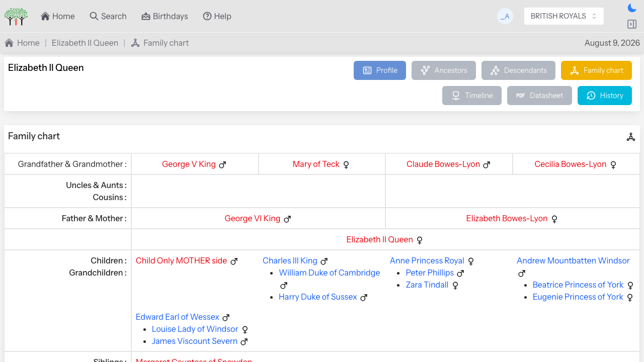
Task: Click male symbol beside Peter Phillips
Action: [460, 273]
